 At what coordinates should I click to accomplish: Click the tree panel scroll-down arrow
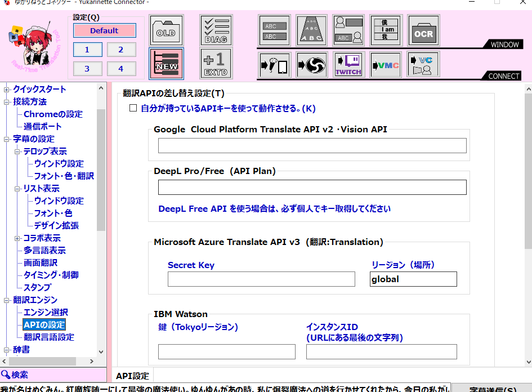(x=101, y=352)
